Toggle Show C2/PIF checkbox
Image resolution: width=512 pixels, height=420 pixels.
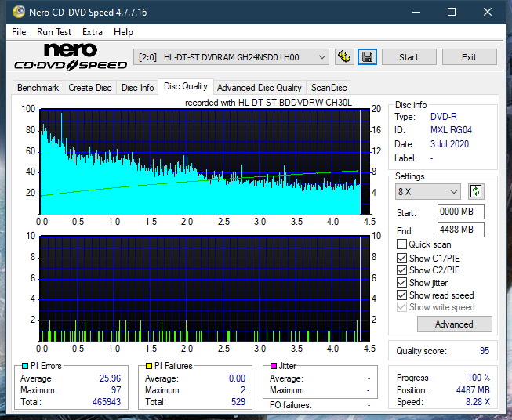click(x=401, y=270)
